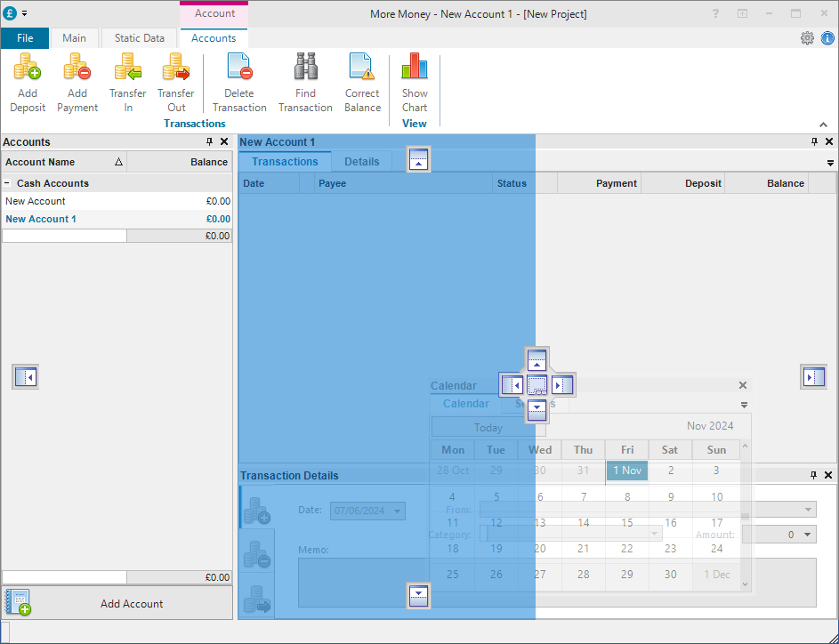
Task: Open the Show Chart view
Action: point(415,68)
